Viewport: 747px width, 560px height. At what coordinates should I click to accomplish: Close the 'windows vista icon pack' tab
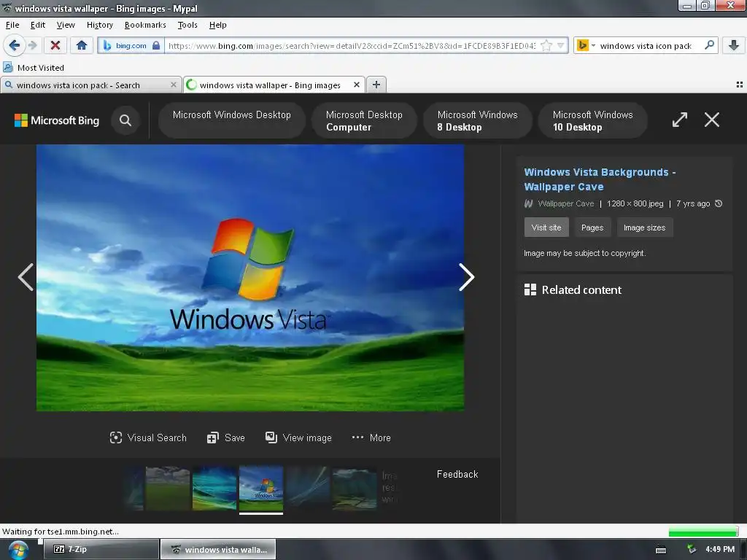[174, 85]
